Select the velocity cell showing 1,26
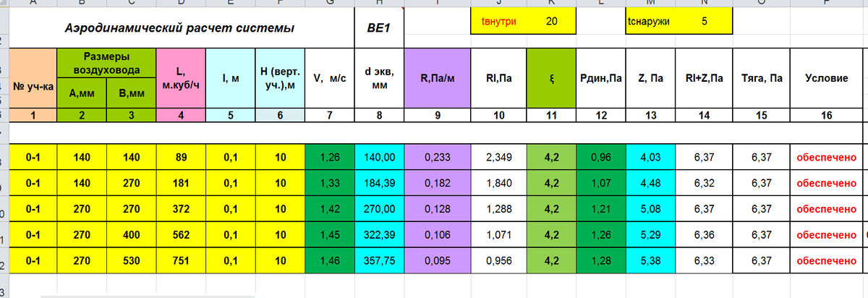 coord(330,156)
